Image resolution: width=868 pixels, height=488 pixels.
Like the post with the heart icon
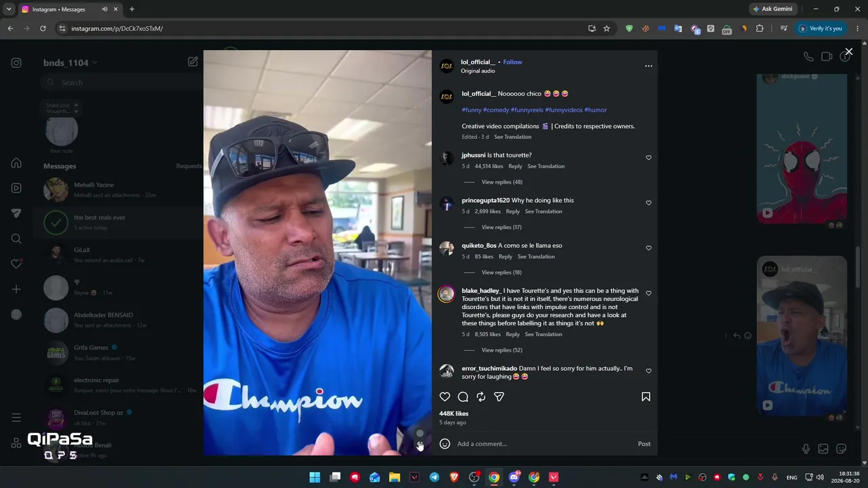[445, 396]
